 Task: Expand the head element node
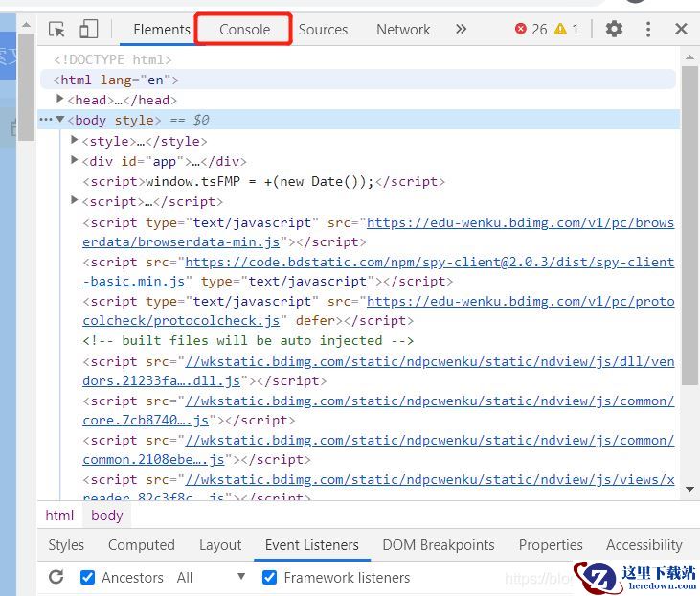pyautogui.click(x=60, y=100)
